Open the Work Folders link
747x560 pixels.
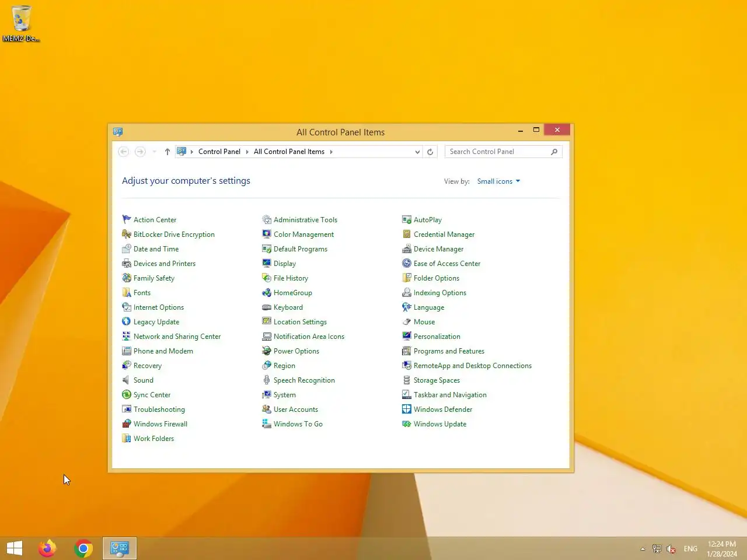(x=153, y=439)
